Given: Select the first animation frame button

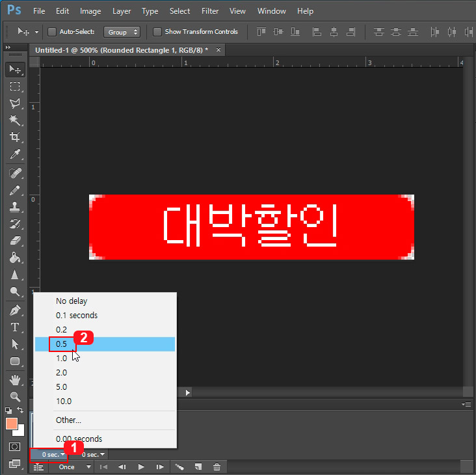Looking at the screenshot, I should pos(103,467).
